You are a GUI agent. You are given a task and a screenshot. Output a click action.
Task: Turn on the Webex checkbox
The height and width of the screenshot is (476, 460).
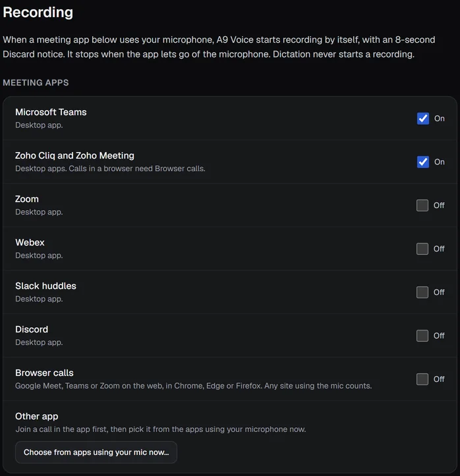422,249
